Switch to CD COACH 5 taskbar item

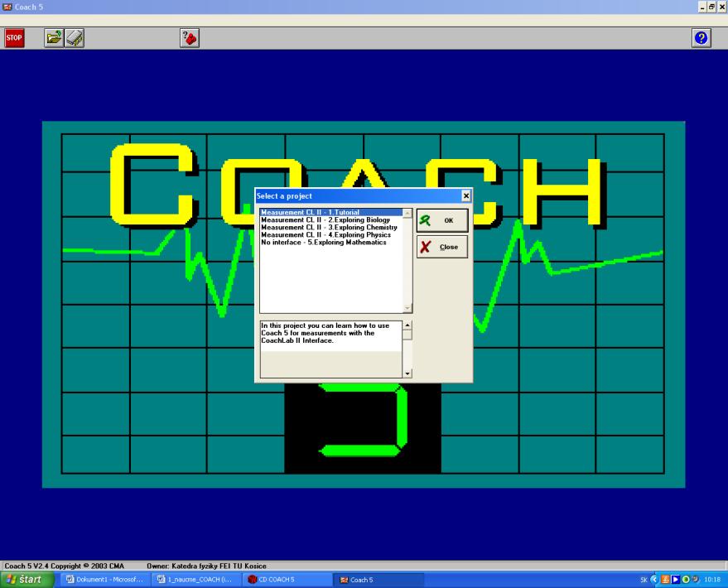(287, 580)
